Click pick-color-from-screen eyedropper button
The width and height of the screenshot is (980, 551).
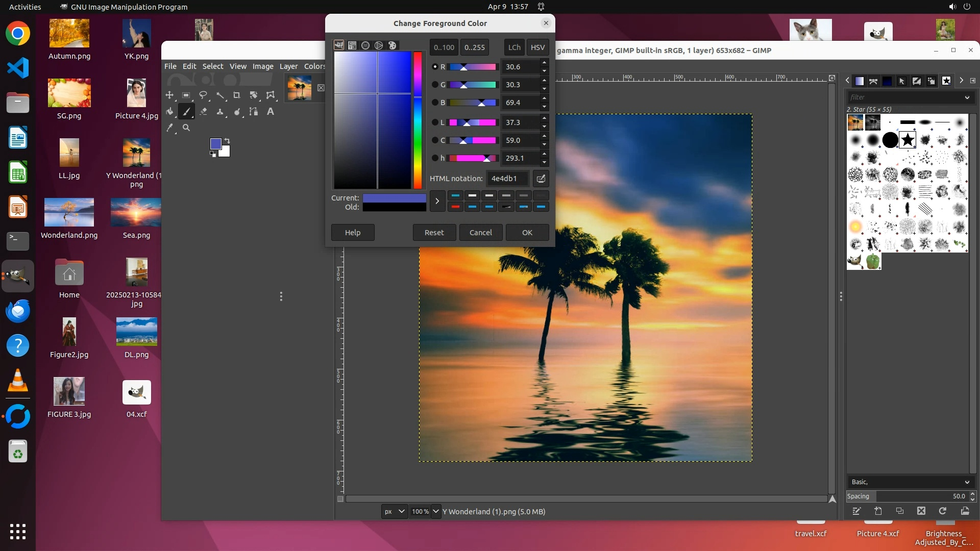coord(541,179)
